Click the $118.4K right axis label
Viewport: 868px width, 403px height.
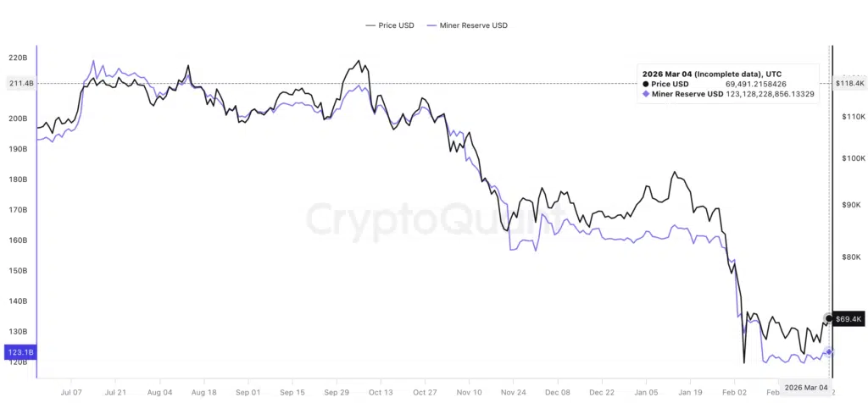(x=849, y=83)
